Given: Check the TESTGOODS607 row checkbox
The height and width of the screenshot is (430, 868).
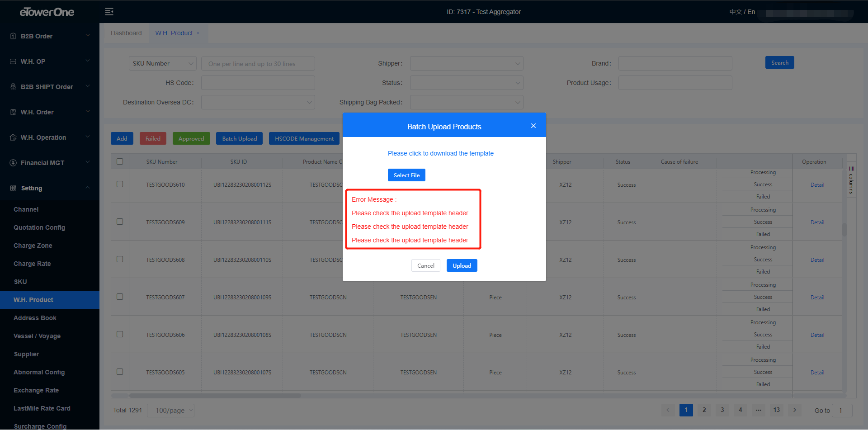Looking at the screenshot, I should pos(120,297).
